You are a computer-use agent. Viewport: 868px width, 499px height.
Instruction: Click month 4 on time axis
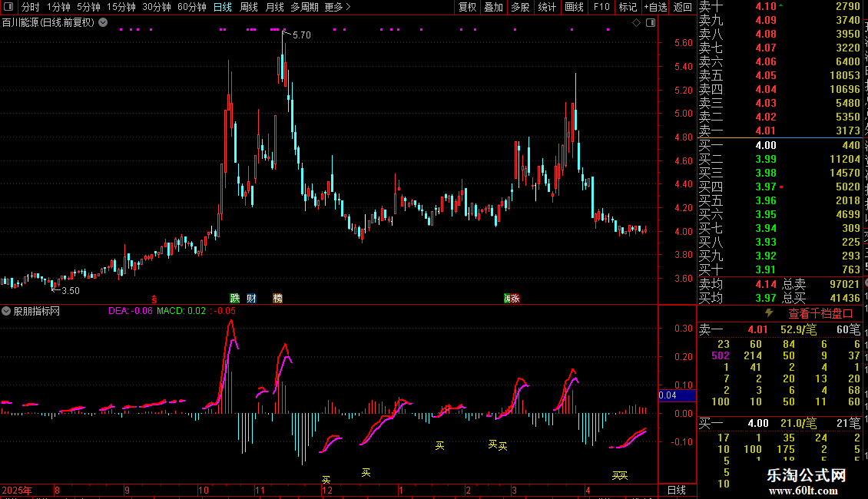[x=588, y=490]
